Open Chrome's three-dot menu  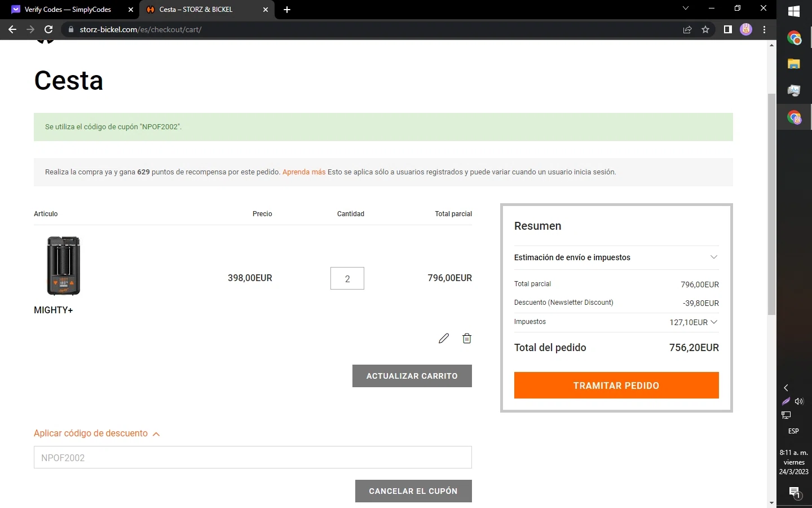coord(765,29)
